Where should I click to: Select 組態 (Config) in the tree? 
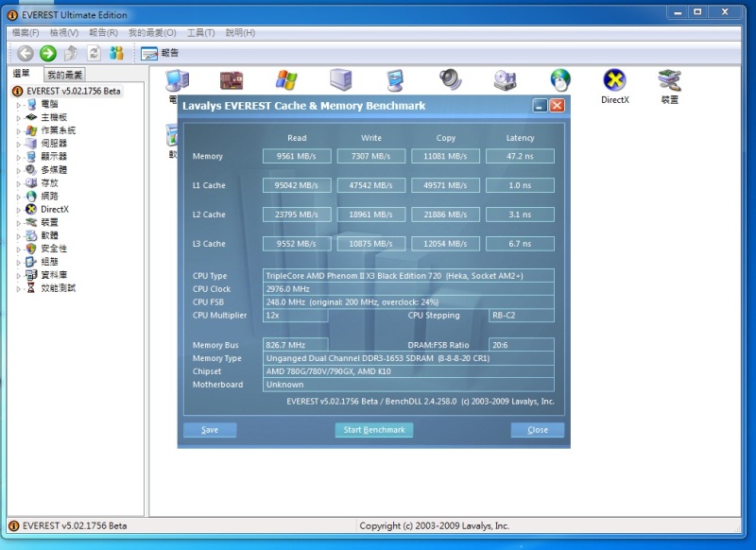click(x=49, y=261)
